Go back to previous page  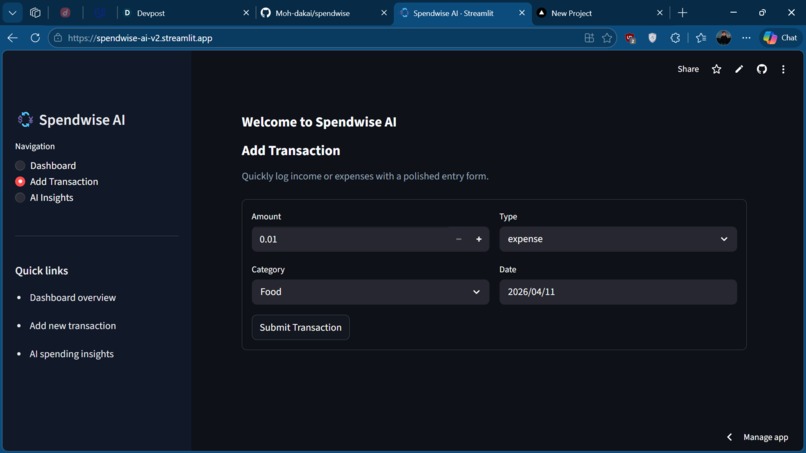[13, 38]
